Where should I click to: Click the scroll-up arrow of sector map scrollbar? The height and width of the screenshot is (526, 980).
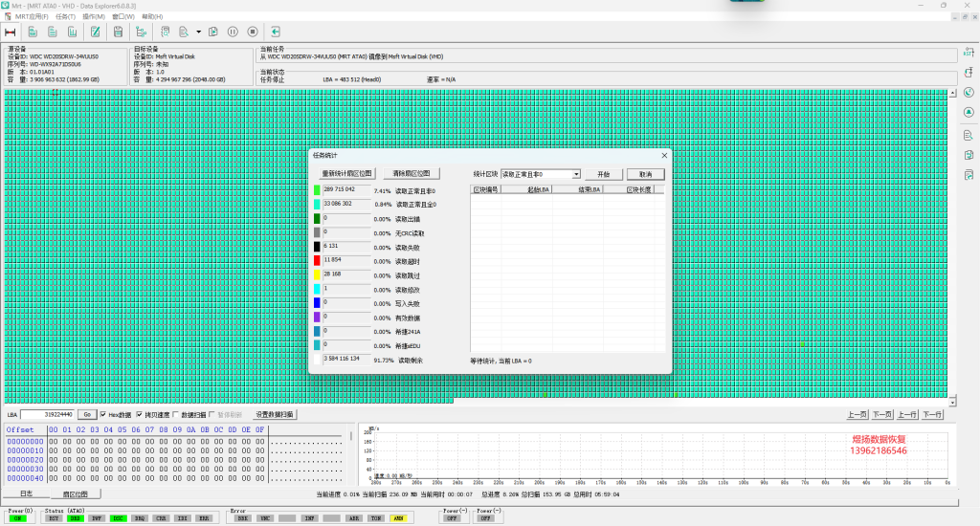[952, 93]
